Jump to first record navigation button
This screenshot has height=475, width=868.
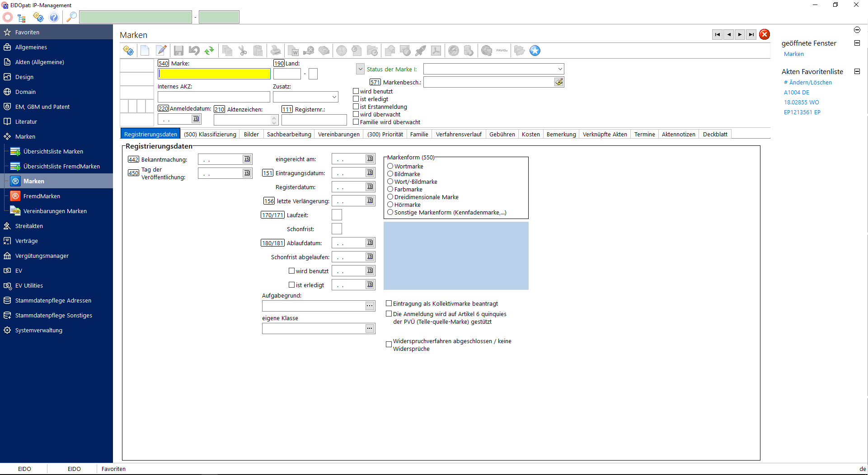pyautogui.click(x=718, y=35)
